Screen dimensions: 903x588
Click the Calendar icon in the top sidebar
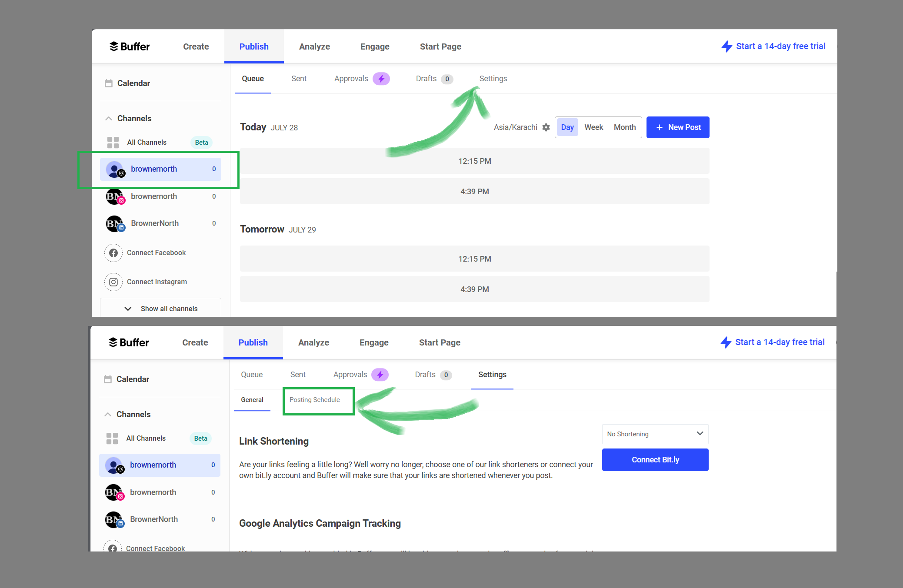pyautogui.click(x=109, y=83)
